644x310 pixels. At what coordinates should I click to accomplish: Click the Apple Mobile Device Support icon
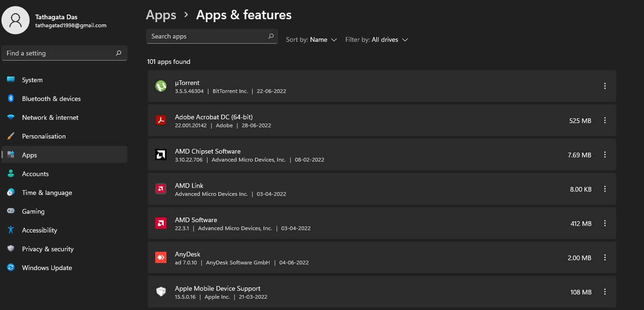click(x=161, y=292)
